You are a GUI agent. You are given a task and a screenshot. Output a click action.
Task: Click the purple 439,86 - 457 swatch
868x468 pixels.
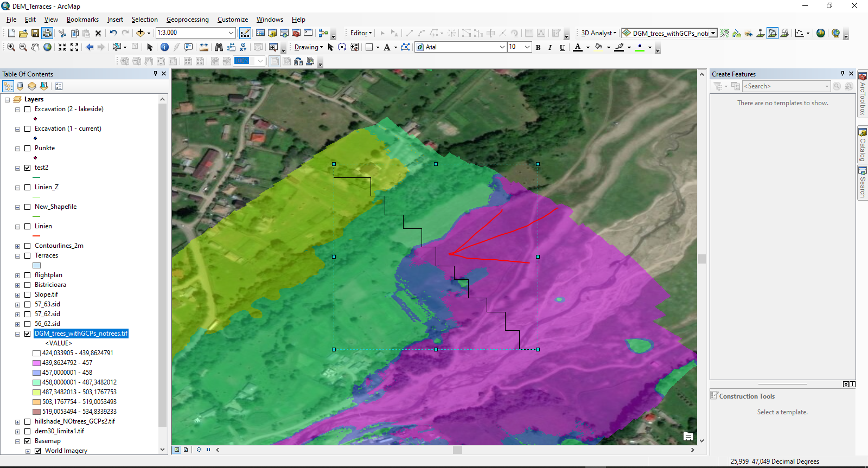pyautogui.click(x=36, y=363)
